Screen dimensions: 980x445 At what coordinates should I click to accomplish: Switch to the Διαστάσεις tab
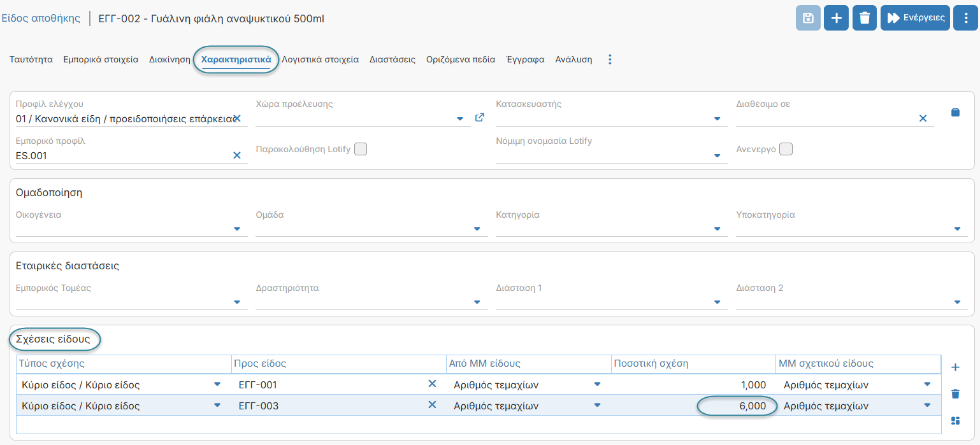(393, 59)
